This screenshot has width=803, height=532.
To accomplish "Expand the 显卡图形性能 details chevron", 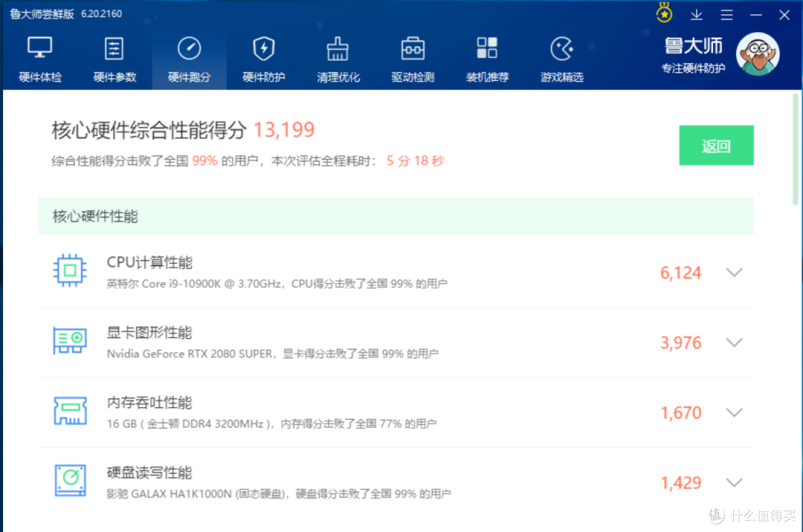I will [x=735, y=343].
